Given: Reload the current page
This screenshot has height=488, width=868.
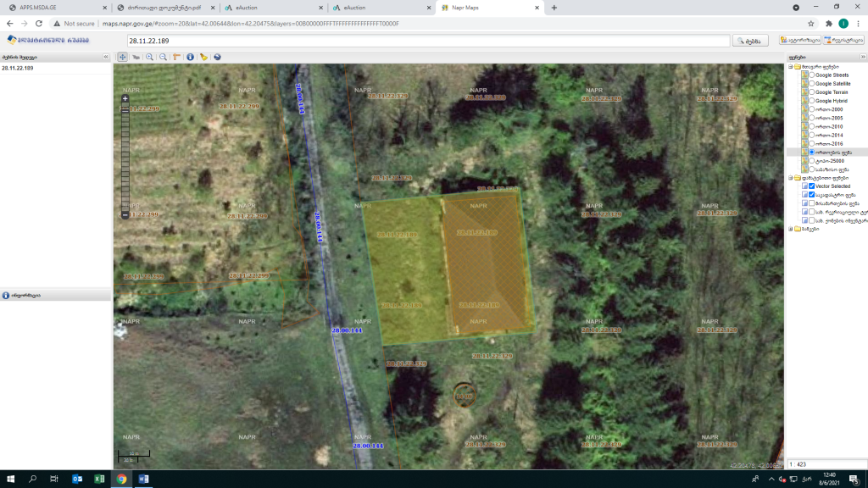Looking at the screenshot, I should pos(39,24).
